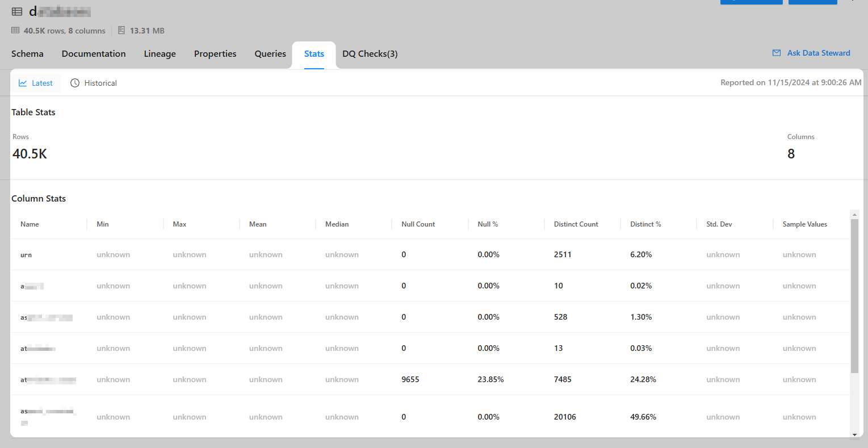Select the Latest line-chart icon
This screenshot has height=448, width=868.
pyautogui.click(x=23, y=83)
